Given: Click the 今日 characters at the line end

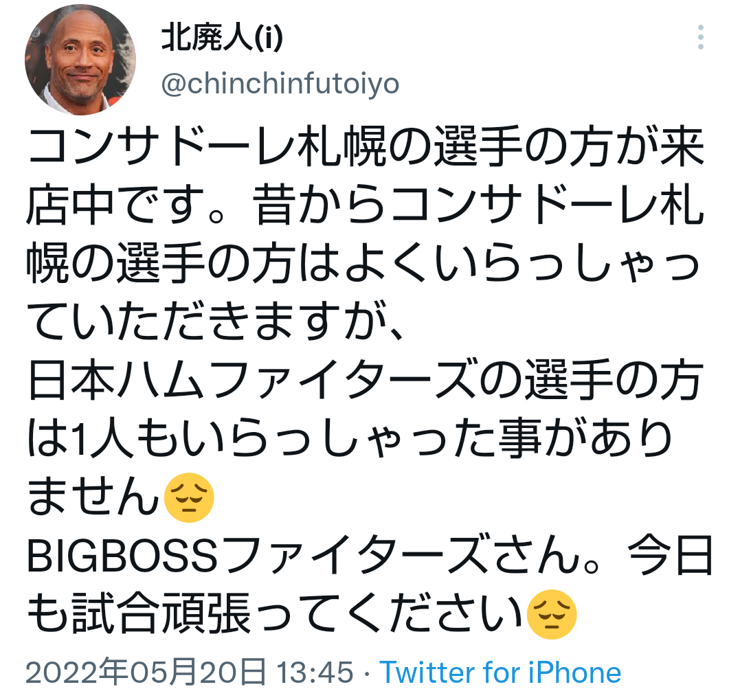Looking at the screenshot, I should pos(670,556).
